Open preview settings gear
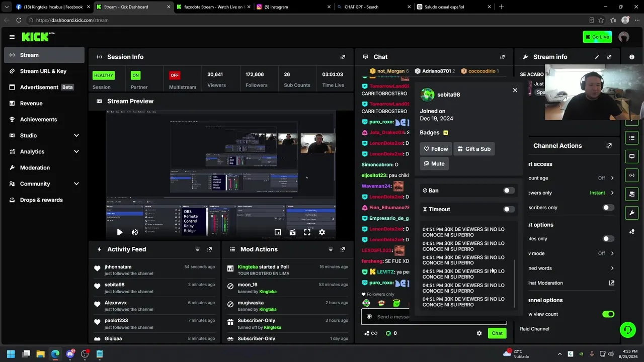Screen dimensions: 644x362 tap(322, 232)
